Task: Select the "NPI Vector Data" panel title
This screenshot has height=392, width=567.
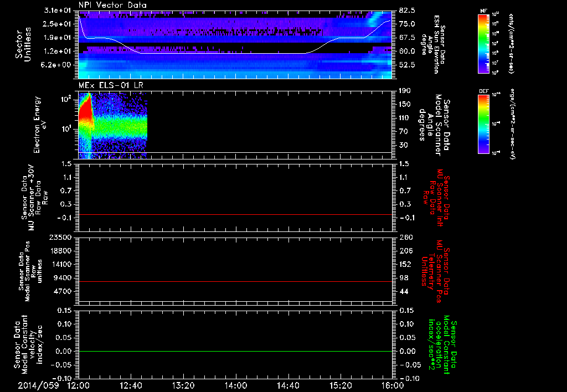Action: coord(113,5)
